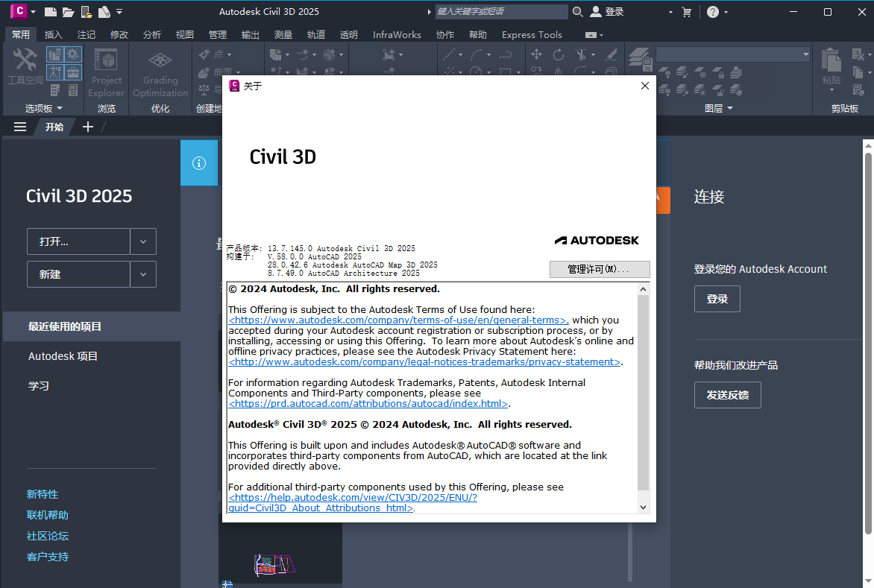The height and width of the screenshot is (588, 874).
Task: Open the 新特性 link in start page
Action: [43, 494]
